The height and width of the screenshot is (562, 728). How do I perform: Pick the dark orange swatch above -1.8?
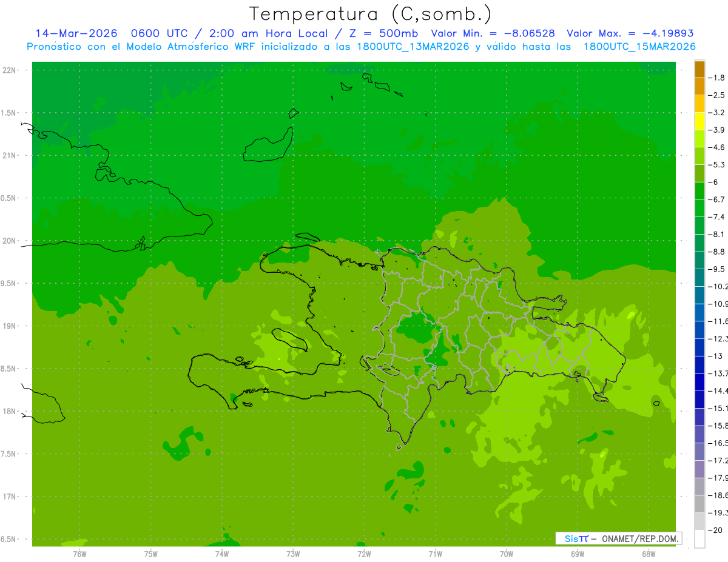pyautogui.click(x=699, y=69)
